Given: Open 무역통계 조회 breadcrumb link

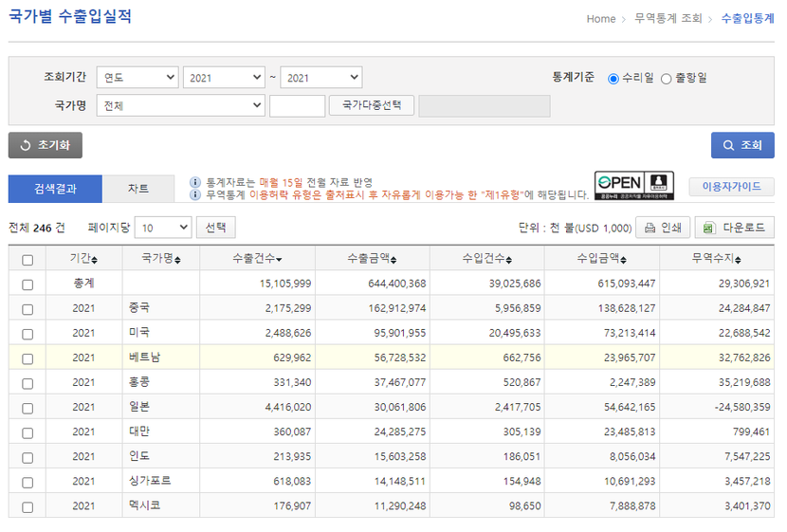Looking at the screenshot, I should pos(668,19).
